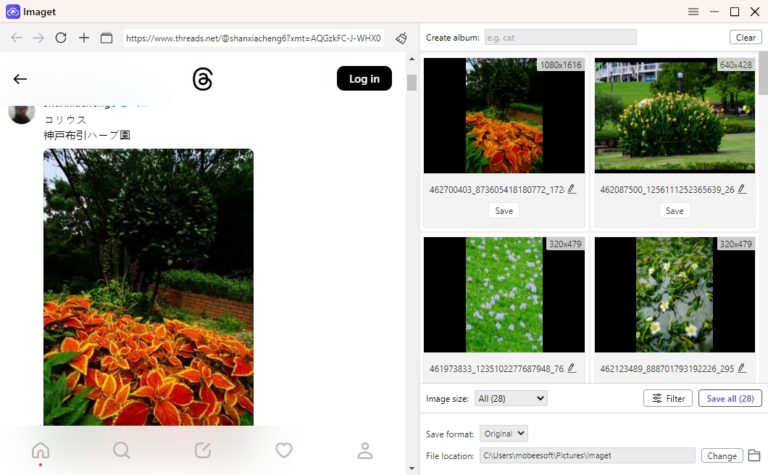Open Threads search icon
Viewport: 768px width, 475px height.
[x=121, y=450]
